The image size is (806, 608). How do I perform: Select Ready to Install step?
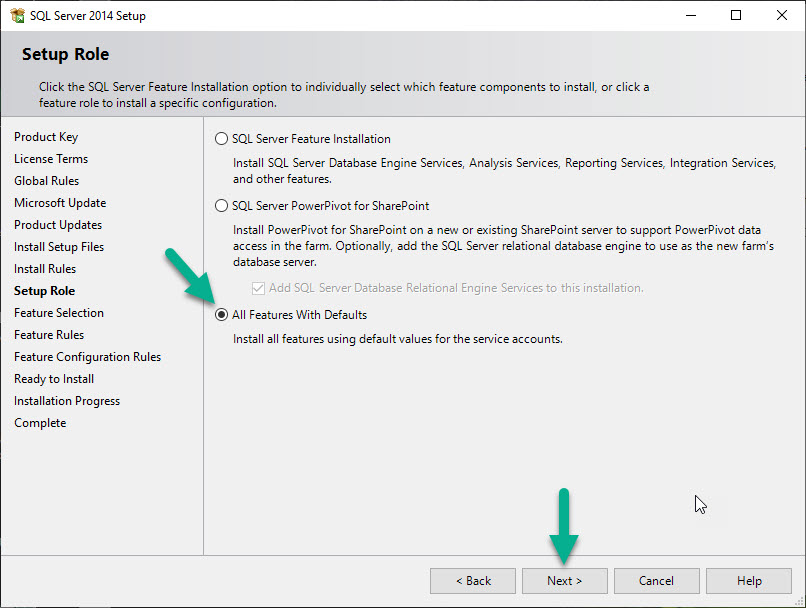(54, 379)
